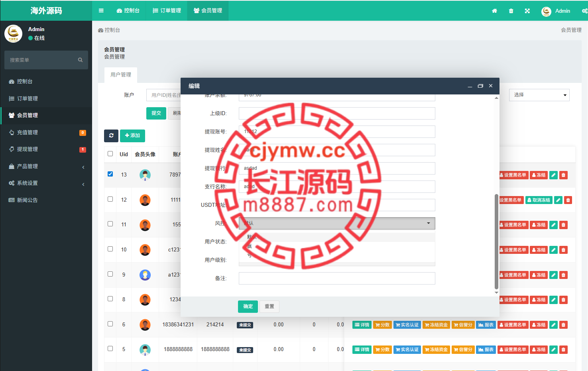Click the green 提交 filter button

pyautogui.click(x=156, y=113)
